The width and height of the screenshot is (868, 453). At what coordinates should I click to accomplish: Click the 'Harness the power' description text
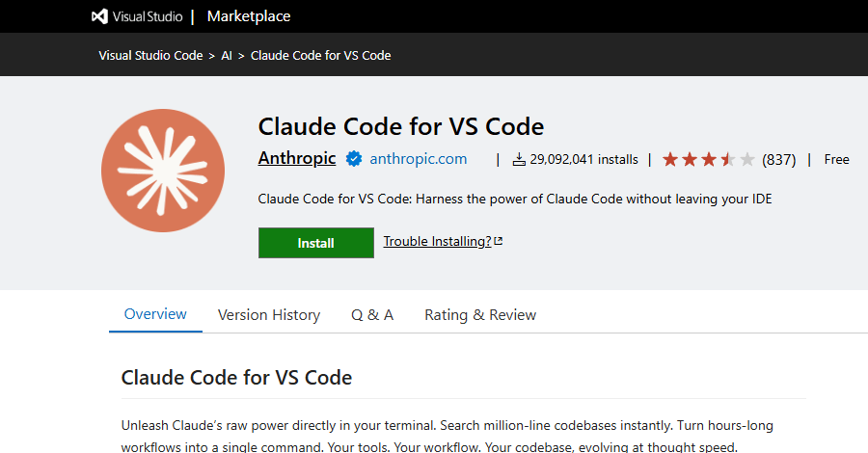coord(515,200)
